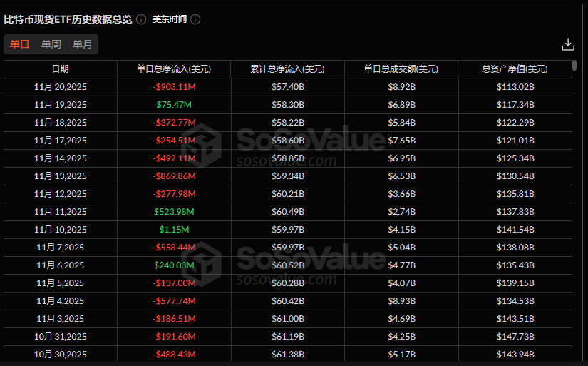Select the 11月 13,2025 date cell
Image resolution: width=588 pixels, height=366 pixels.
pyautogui.click(x=61, y=176)
